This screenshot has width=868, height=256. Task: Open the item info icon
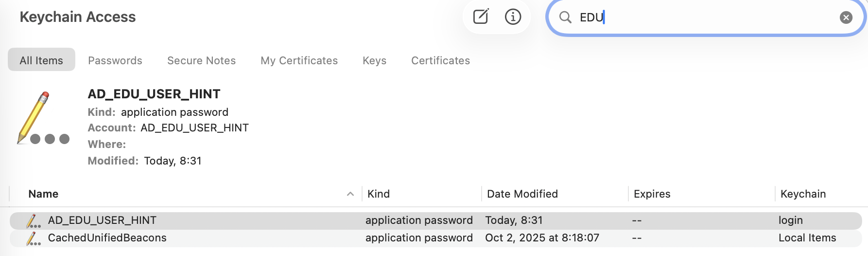[x=513, y=17]
